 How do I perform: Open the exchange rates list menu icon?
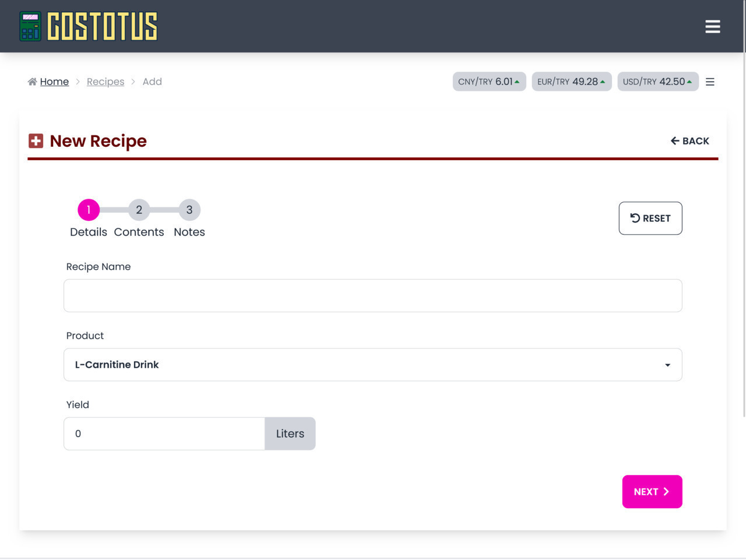click(710, 82)
